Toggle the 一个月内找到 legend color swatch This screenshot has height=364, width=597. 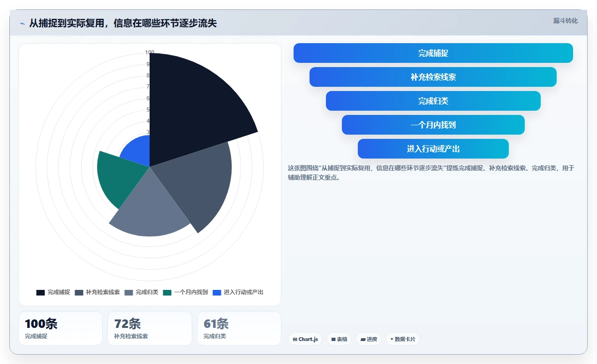point(167,292)
